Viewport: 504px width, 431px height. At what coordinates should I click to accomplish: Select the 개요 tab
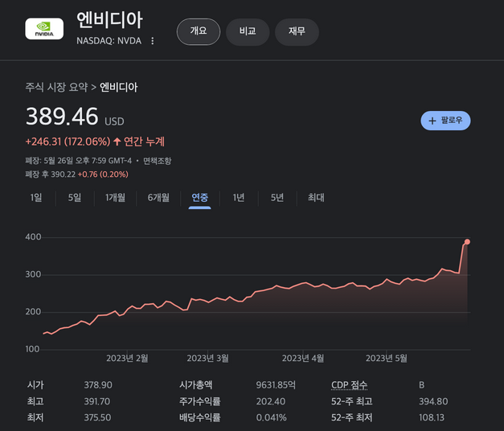[x=199, y=31]
